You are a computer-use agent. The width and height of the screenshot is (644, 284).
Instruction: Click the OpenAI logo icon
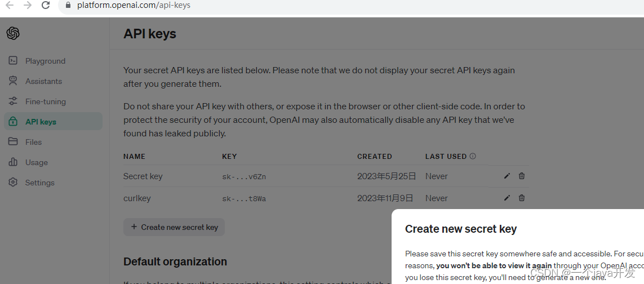[x=13, y=33]
